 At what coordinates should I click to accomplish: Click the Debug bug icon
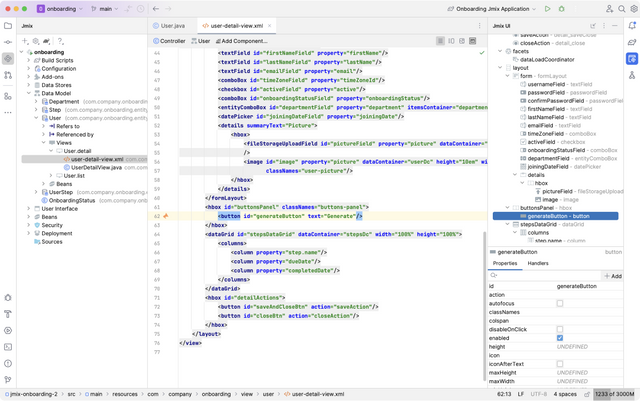562,9
